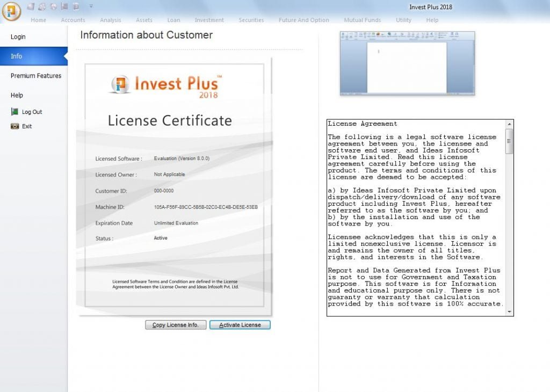Click the 'Invest Plus 2018' window title
Viewport: 550px width, 392px height.
(x=431, y=7)
